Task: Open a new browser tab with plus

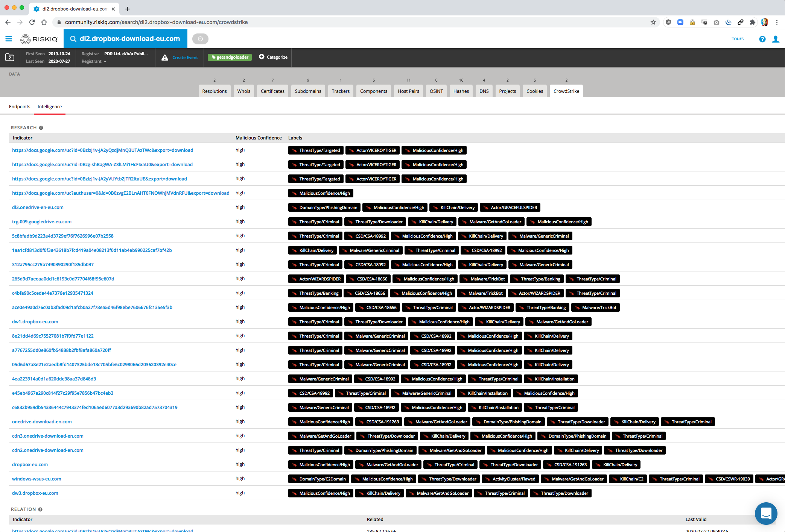Action: 128,9
